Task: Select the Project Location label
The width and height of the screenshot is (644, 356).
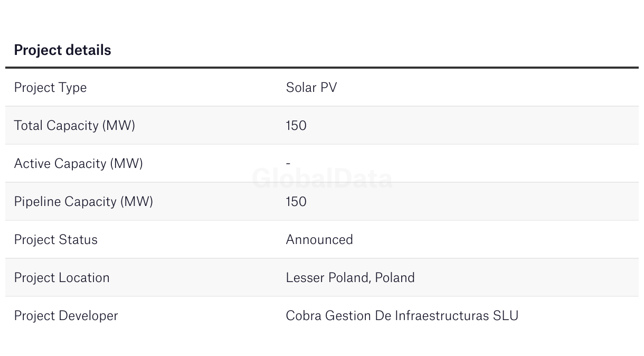Action: [x=62, y=278]
